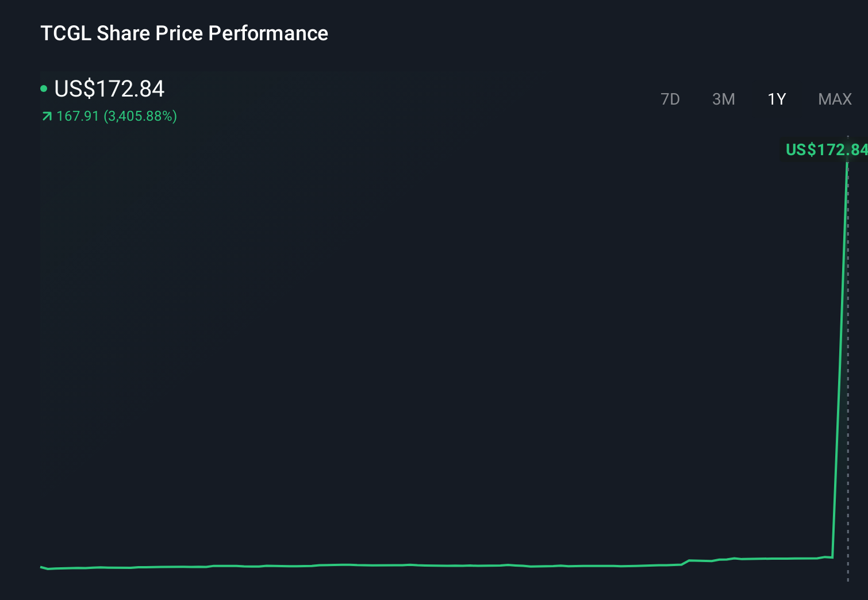Click the large US$172.84 price heading

pos(109,89)
